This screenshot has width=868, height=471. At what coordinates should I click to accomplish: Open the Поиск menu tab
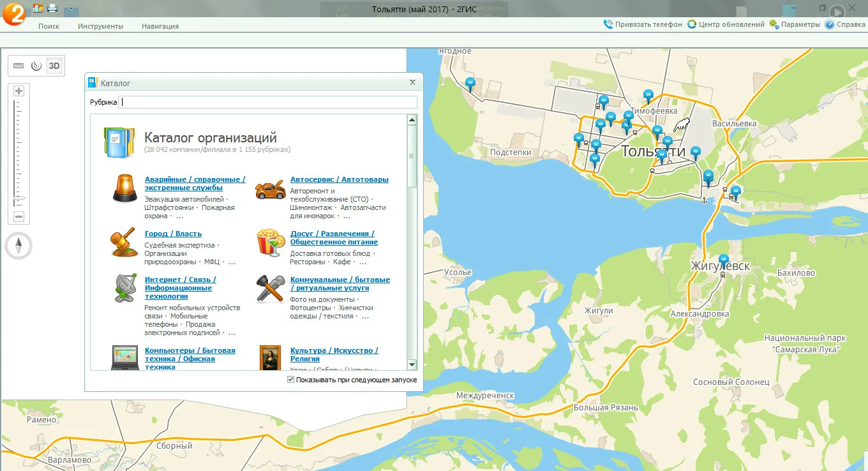tap(49, 26)
